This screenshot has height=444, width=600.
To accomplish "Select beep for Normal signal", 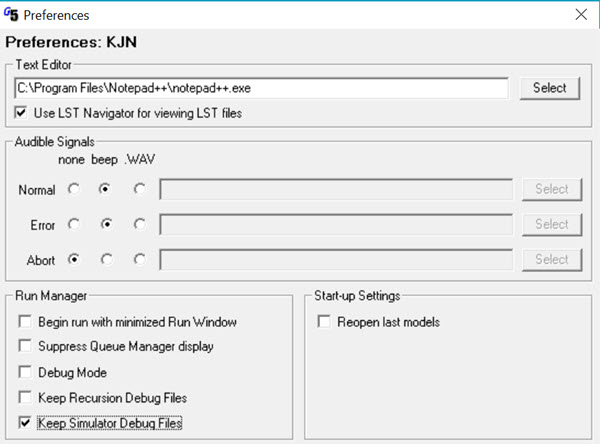I will [105, 188].
